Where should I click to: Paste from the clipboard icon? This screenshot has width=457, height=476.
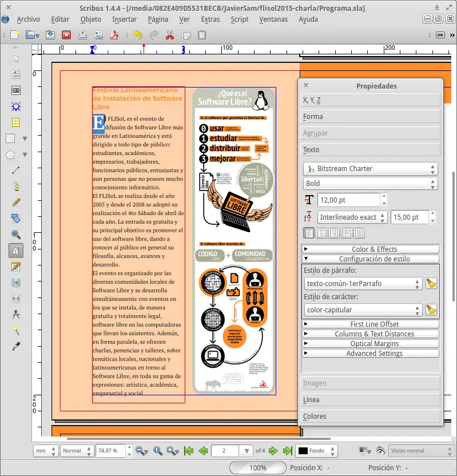[202, 35]
